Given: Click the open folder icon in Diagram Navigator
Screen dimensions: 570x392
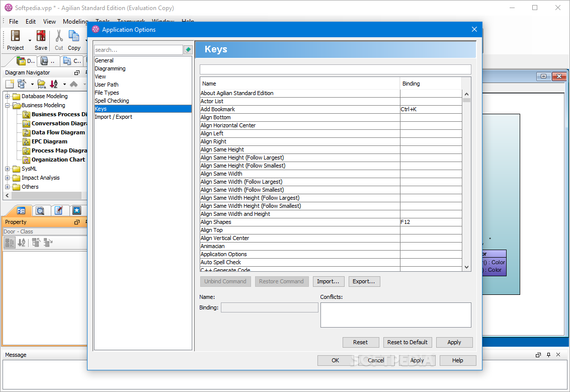Looking at the screenshot, I should [41, 85].
